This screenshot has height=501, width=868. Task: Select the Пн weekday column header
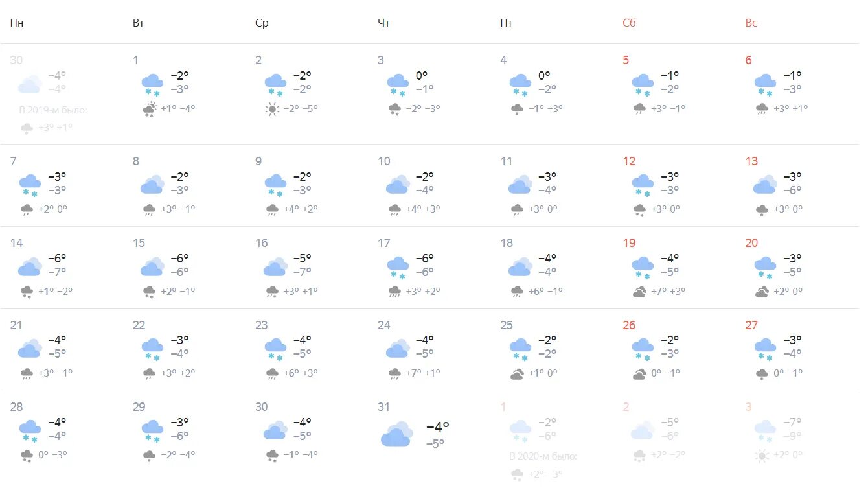coord(17,23)
